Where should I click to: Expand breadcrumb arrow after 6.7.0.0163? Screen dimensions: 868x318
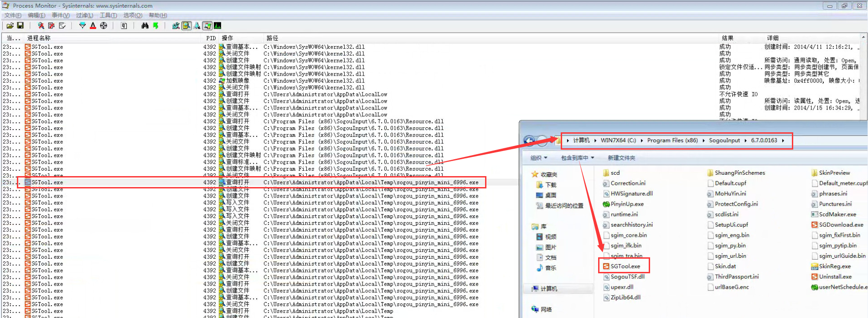click(x=783, y=141)
